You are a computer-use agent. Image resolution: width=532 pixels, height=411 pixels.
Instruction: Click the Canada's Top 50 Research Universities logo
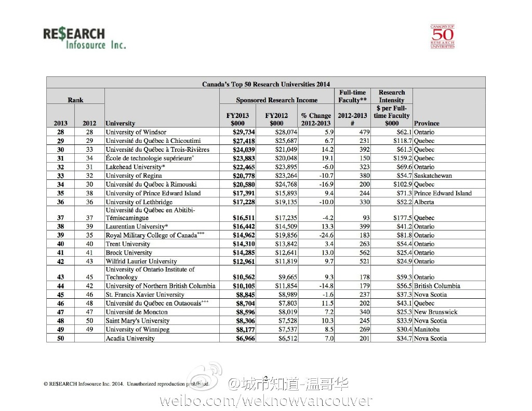pyautogui.click(x=443, y=37)
